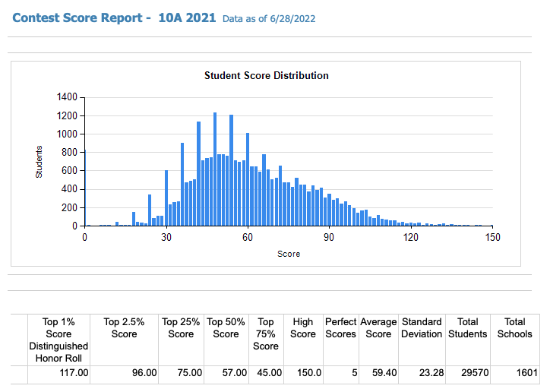Select the 75.00 value cell

(181, 375)
